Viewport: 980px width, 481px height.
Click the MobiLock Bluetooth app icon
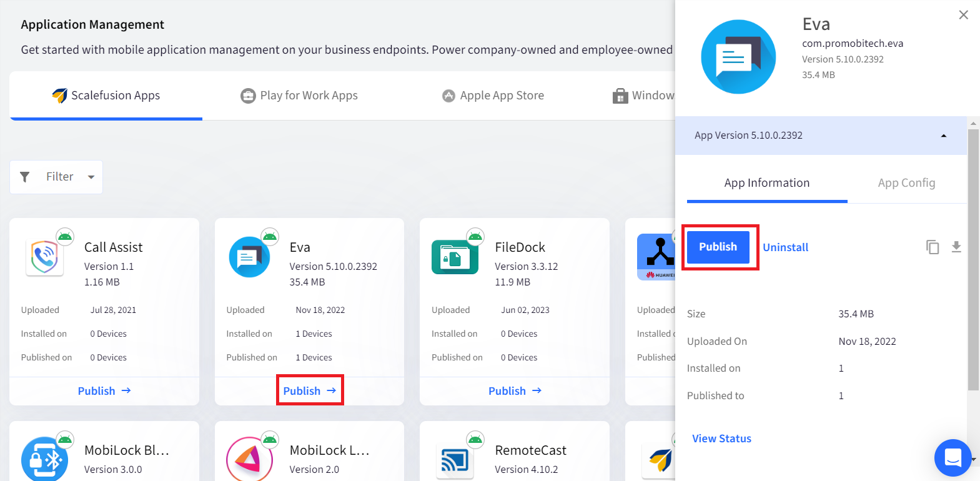44,459
